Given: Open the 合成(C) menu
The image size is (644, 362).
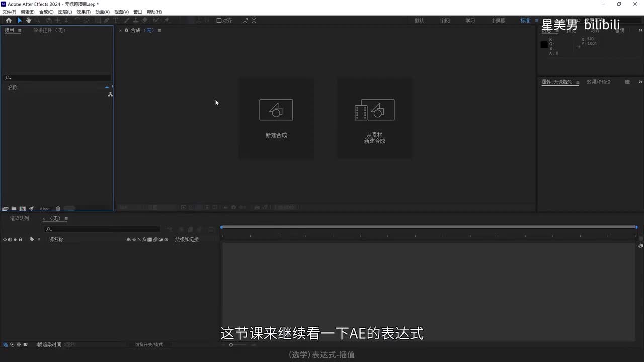Looking at the screenshot, I should coord(46,12).
